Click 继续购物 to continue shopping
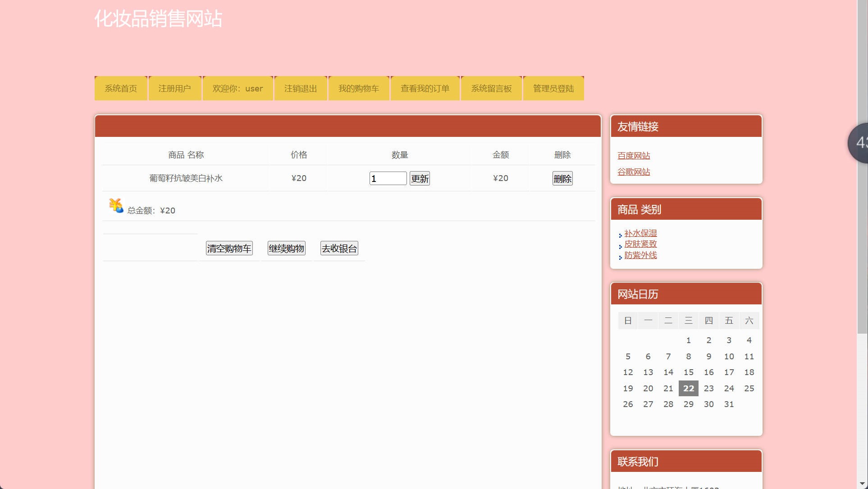The width and height of the screenshot is (868, 489). click(x=286, y=248)
